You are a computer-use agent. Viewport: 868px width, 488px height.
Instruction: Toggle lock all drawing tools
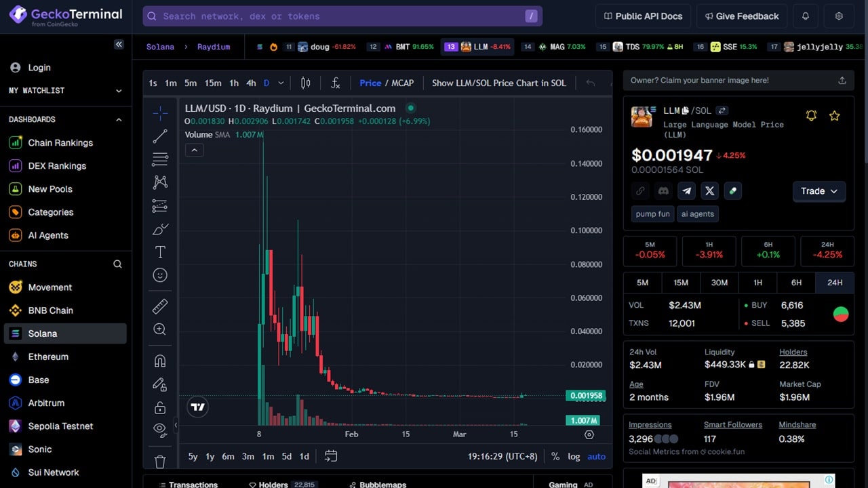point(160,407)
